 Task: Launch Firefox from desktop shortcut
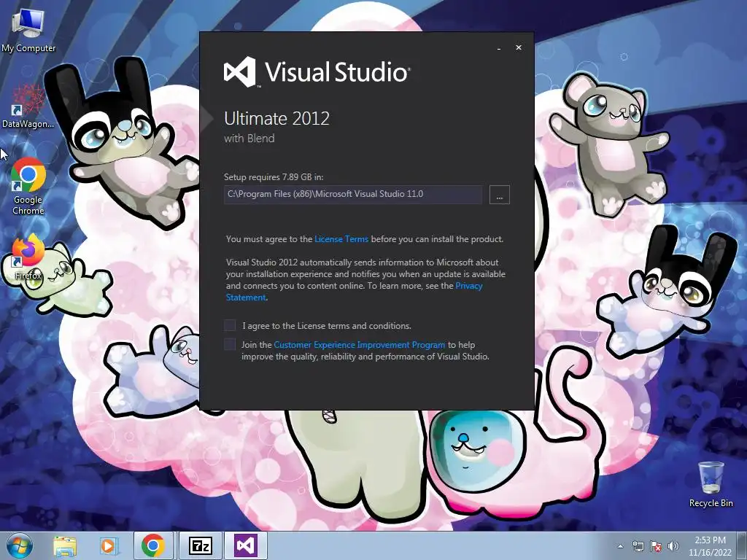[x=28, y=257]
